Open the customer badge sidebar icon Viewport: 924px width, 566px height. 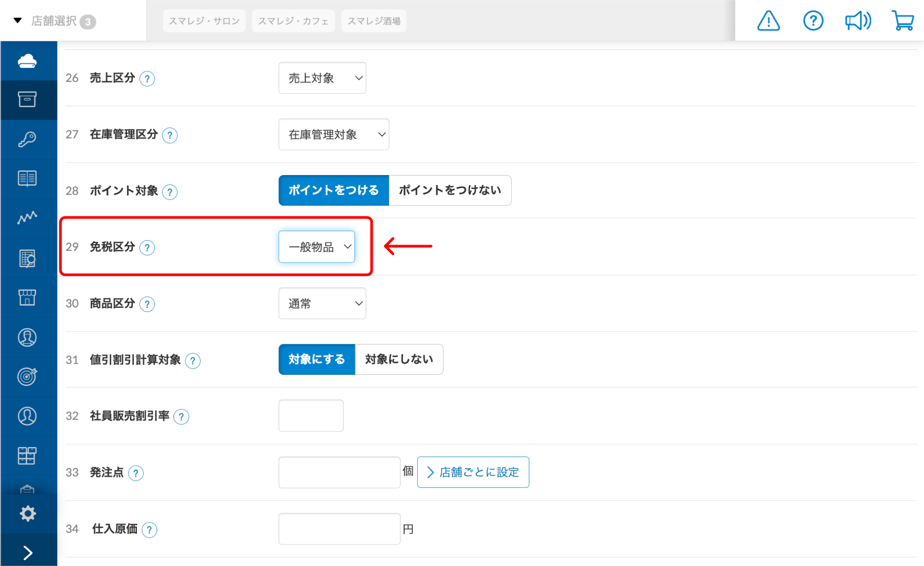pyautogui.click(x=27, y=338)
